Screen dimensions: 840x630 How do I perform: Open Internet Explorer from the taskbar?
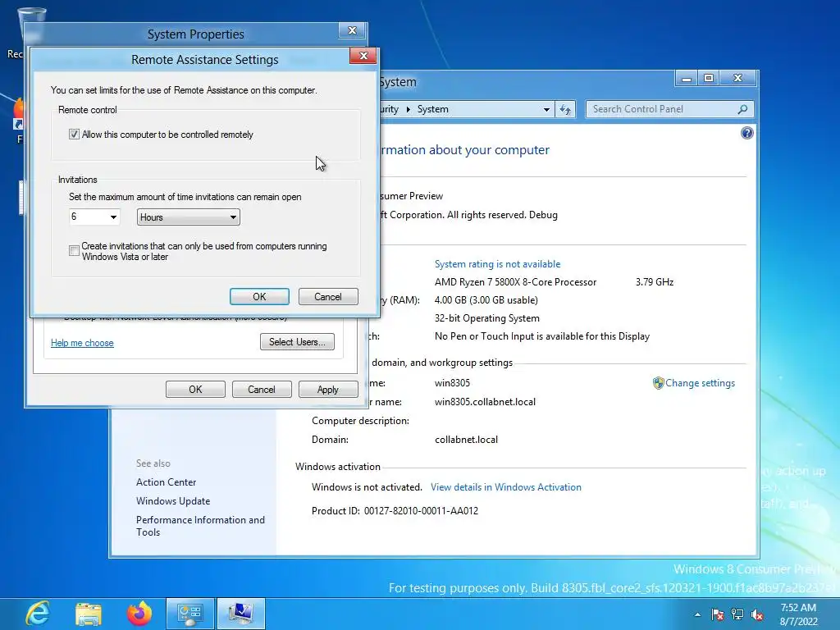pos(38,614)
